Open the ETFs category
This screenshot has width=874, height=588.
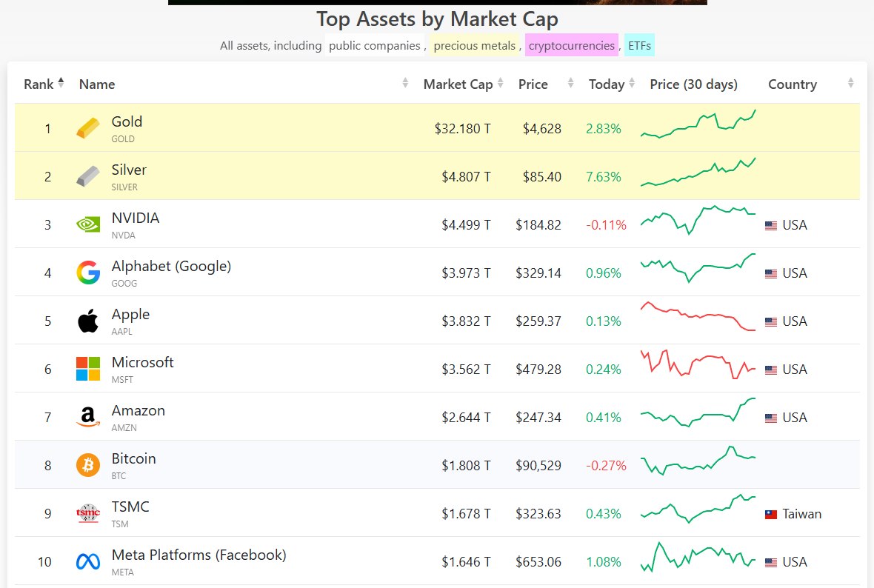pyautogui.click(x=639, y=46)
